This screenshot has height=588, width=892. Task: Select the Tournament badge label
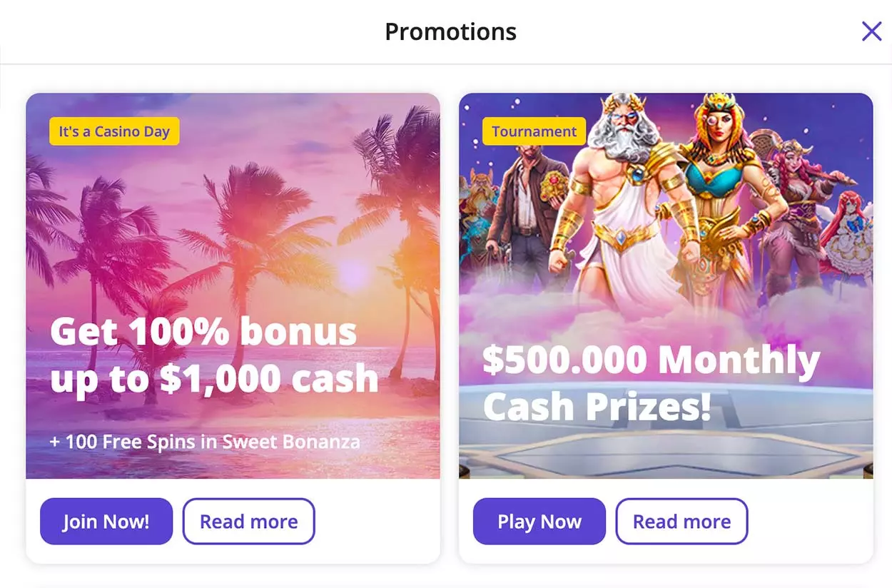click(x=534, y=131)
